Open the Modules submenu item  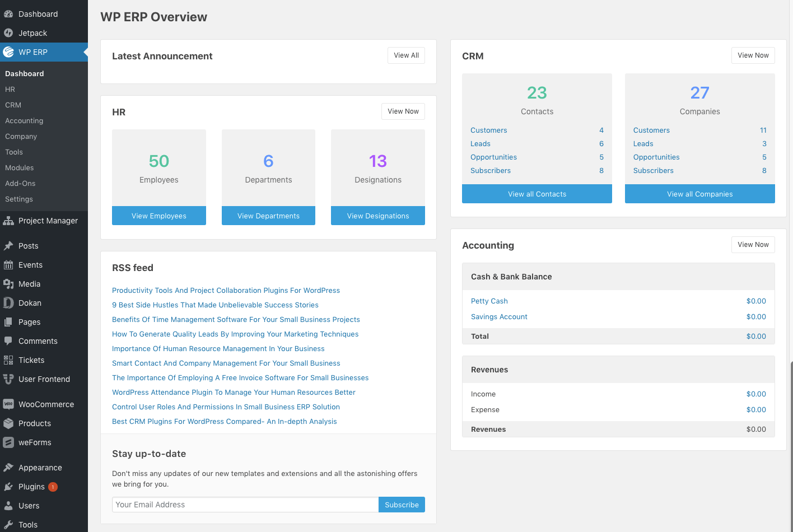tap(19, 168)
